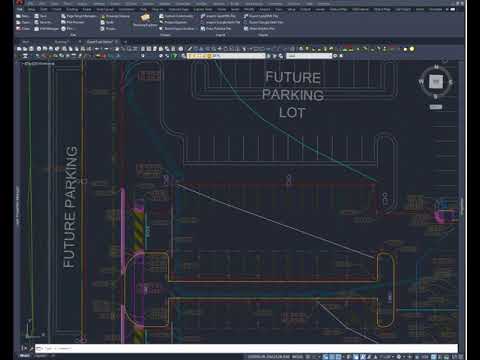This screenshot has width=480, height=360.
Task: Click the viewport controls label top-left
Action: 39,63
